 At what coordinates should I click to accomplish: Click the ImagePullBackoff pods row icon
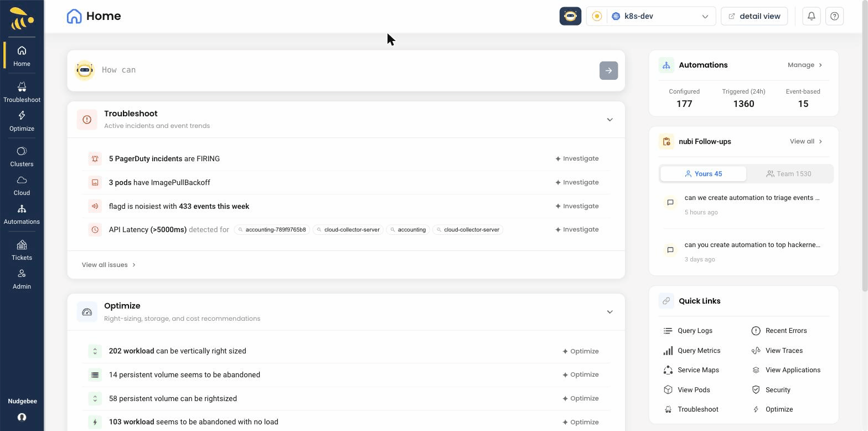95,182
